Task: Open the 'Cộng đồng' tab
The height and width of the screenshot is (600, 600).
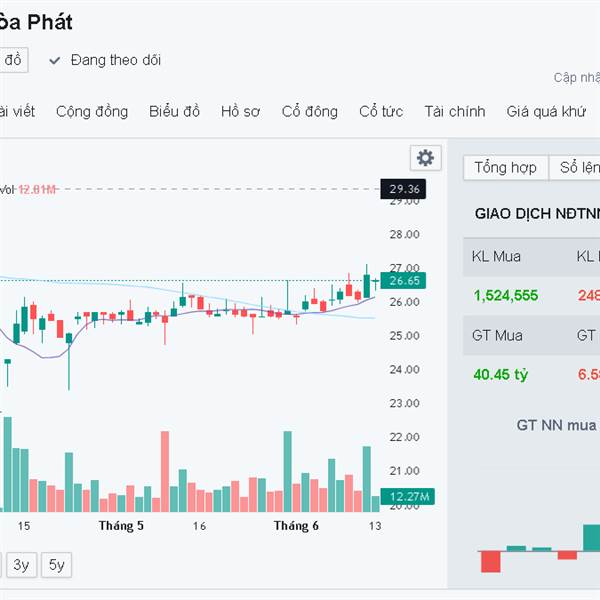Action: click(x=92, y=111)
